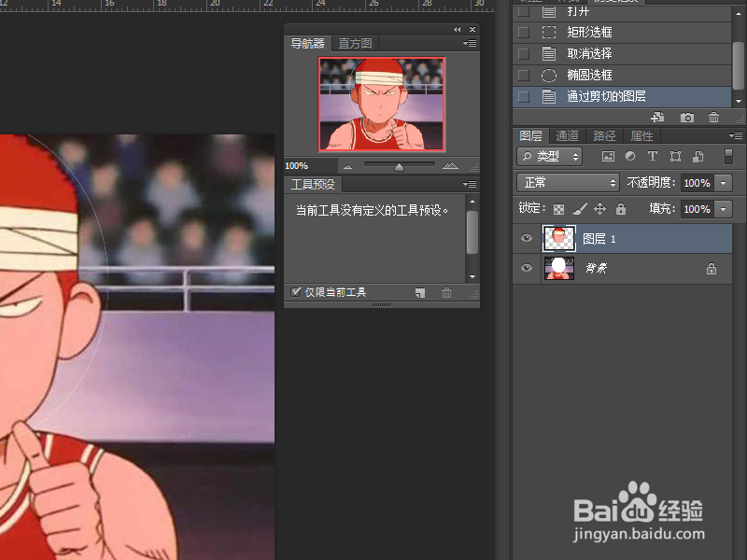
Task: Toggle the layer filtering on/off switch
Action: 728,156
